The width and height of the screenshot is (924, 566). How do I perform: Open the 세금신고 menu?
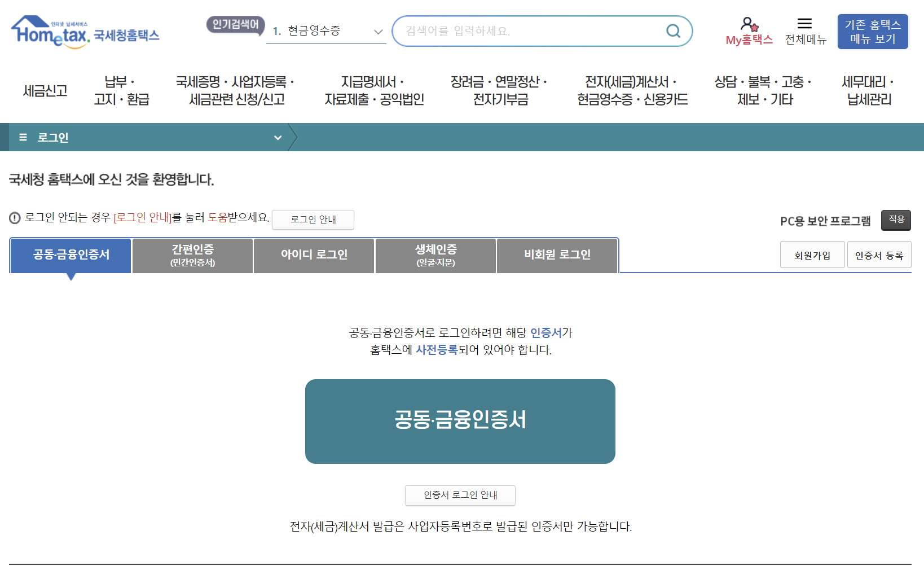point(45,89)
